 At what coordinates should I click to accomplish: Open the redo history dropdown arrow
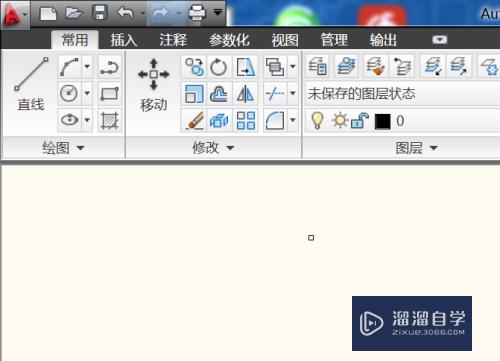(178, 13)
